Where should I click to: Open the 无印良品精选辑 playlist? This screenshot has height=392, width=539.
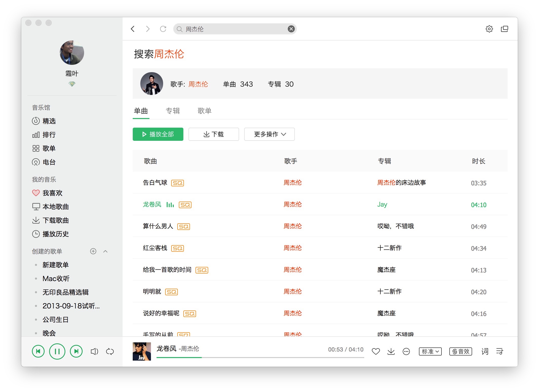[66, 292]
